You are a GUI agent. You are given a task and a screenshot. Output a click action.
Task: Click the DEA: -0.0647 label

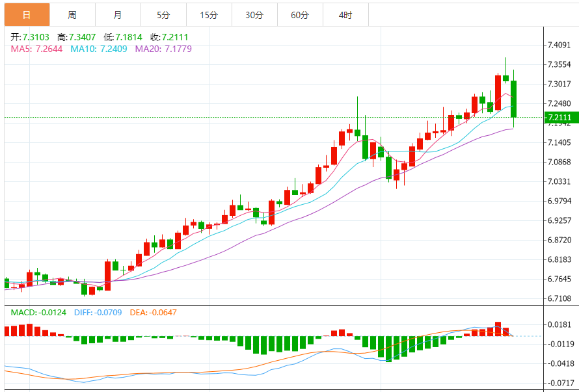154,313
